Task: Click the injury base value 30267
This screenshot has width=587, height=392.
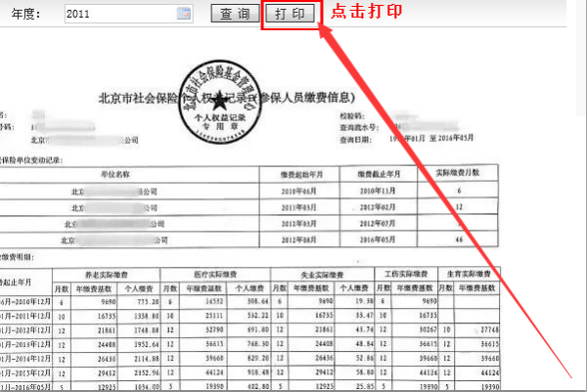Action: point(428,329)
